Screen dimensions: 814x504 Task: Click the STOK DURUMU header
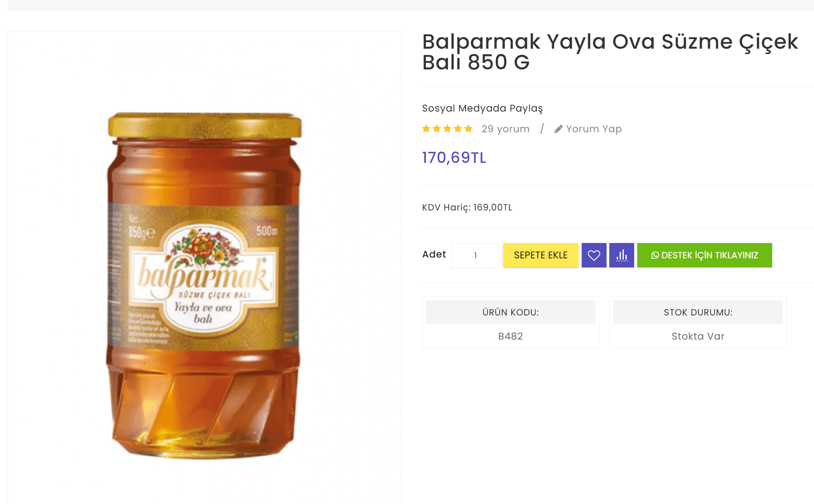coord(698,312)
